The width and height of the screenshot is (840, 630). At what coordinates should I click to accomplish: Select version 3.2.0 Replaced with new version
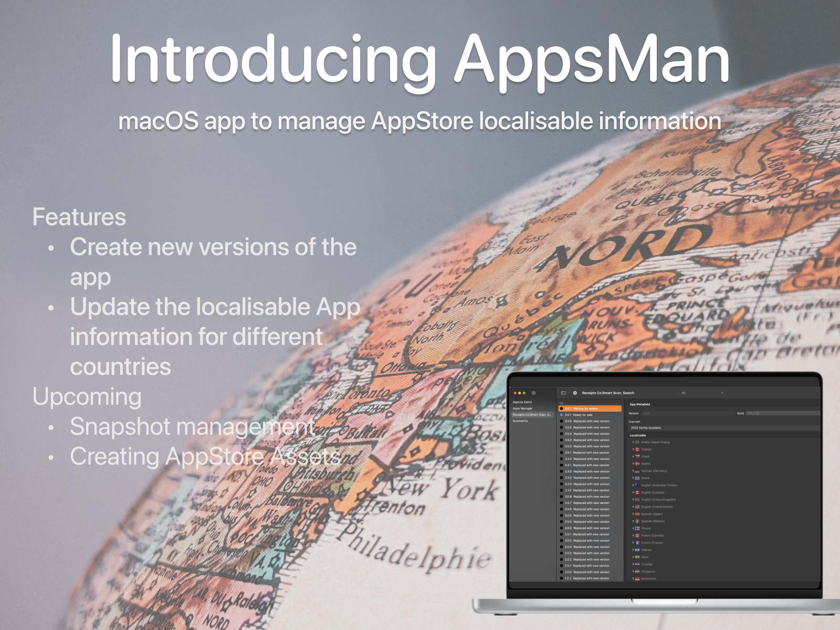590,484
